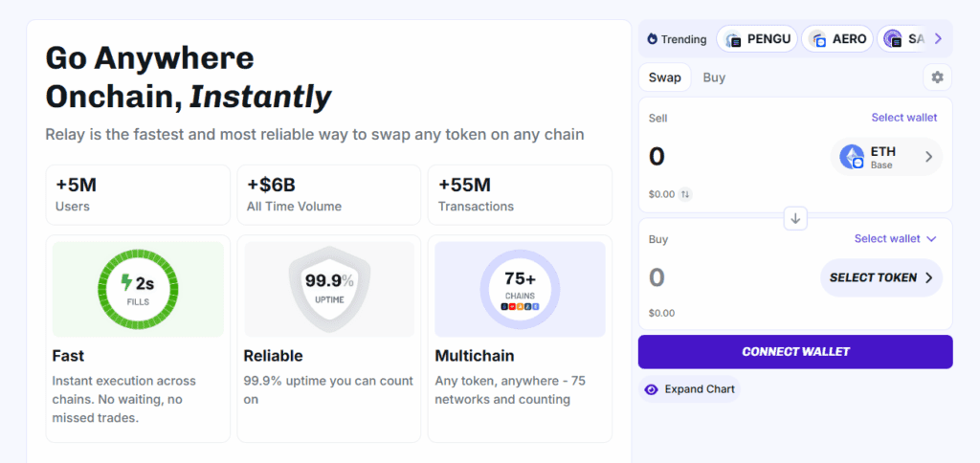Toggle Expand Chart eye icon

click(652, 389)
